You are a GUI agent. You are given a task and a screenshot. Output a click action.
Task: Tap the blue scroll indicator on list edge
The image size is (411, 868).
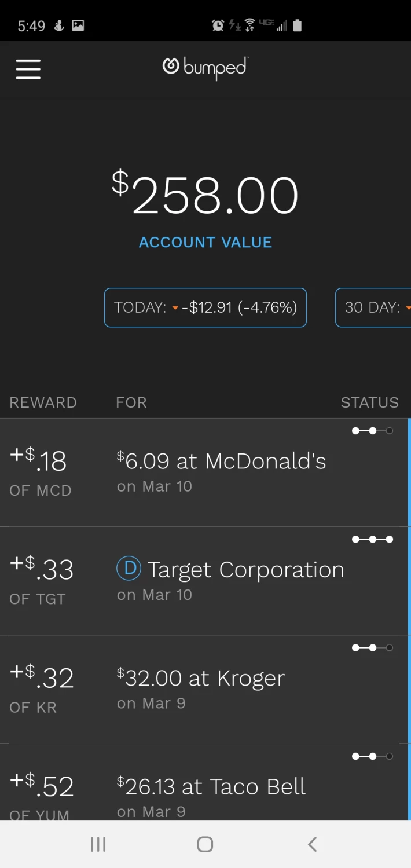(x=409, y=619)
